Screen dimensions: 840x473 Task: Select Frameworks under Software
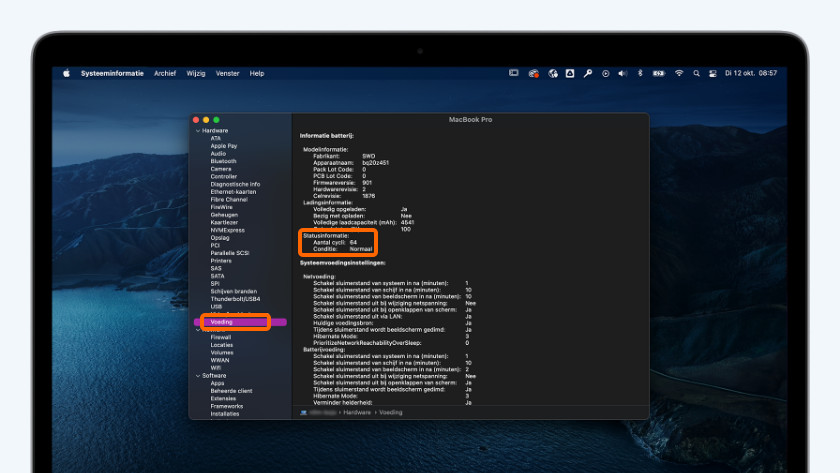click(x=227, y=407)
